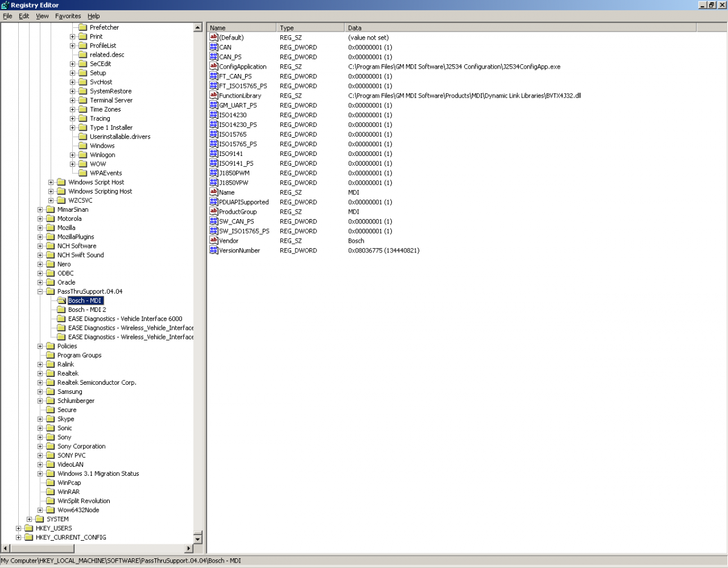Select the NCH Swift Sound key
The width and height of the screenshot is (728, 568).
coord(80,255)
